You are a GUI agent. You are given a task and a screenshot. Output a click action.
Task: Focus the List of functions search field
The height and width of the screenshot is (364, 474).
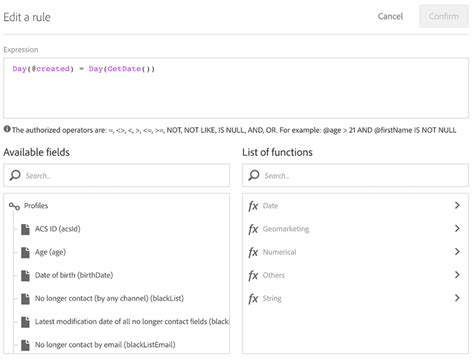[355, 175]
